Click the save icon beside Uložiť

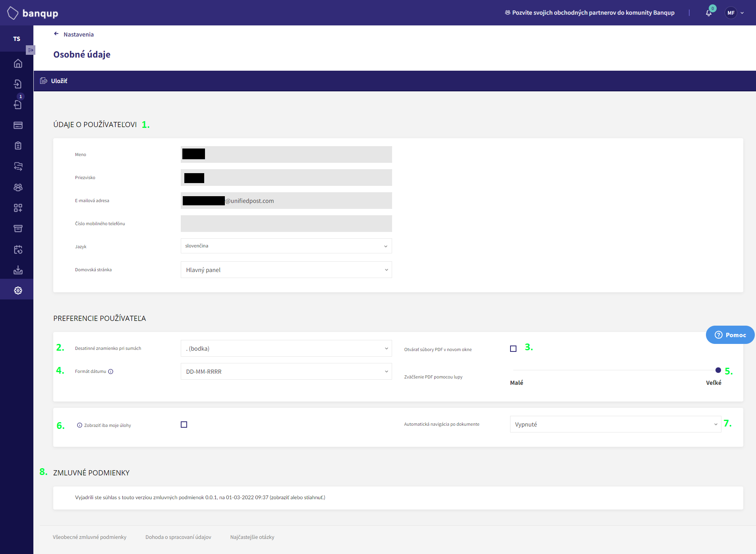point(44,81)
